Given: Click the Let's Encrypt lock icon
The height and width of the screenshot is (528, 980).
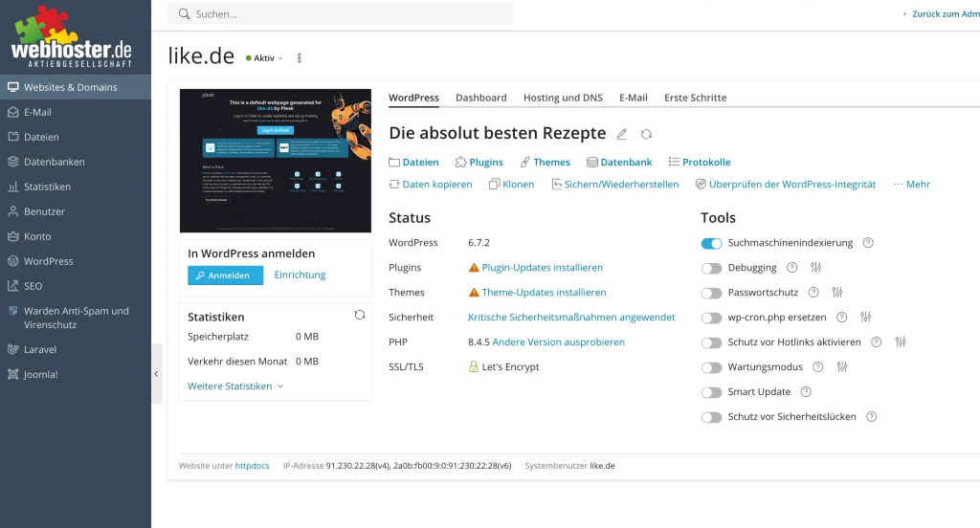Looking at the screenshot, I should (474, 366).
